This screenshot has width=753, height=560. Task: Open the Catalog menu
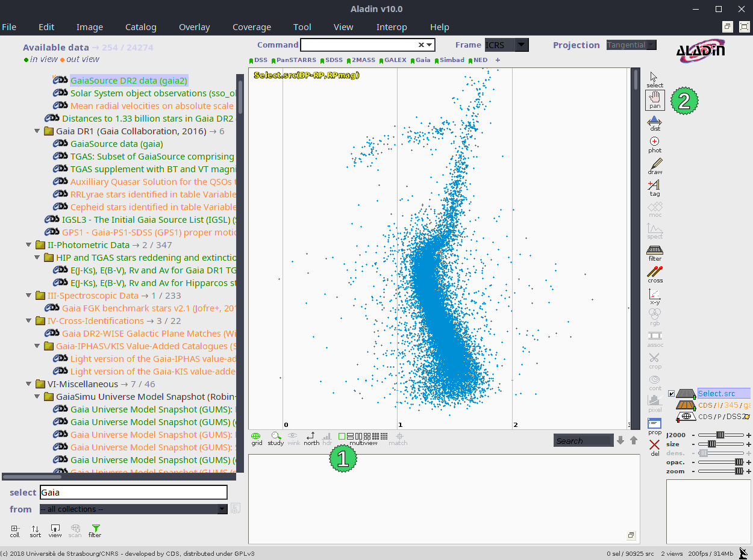pos(140,27)
